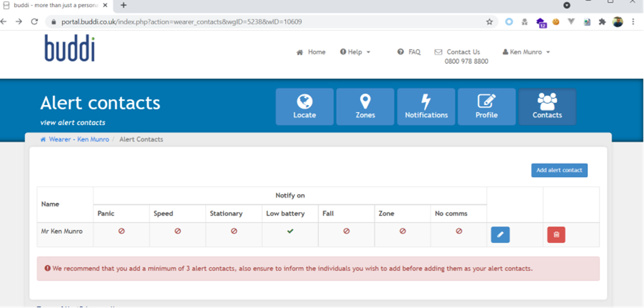Open the Contact Us link
This screenshot has height=308, width=644.
458,52
